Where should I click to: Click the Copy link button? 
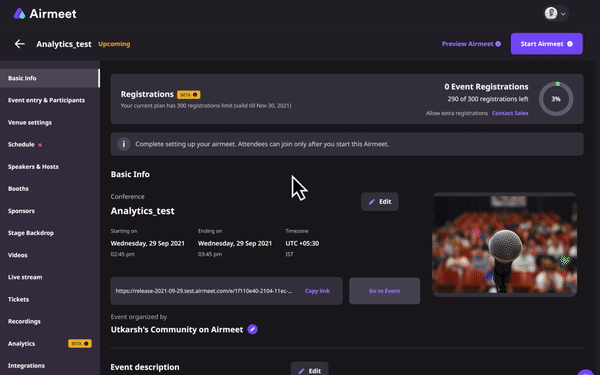pos(317,291)
